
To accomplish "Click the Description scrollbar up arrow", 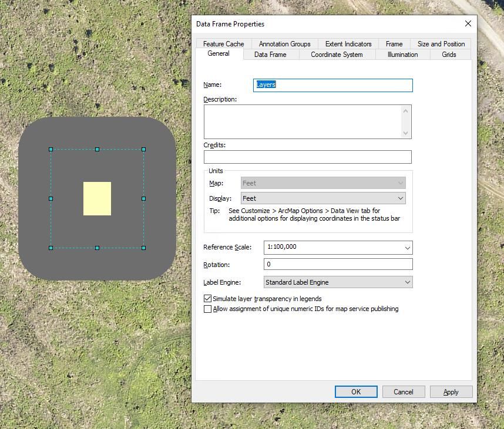I will pyautogui.click(x=406, y=111).
